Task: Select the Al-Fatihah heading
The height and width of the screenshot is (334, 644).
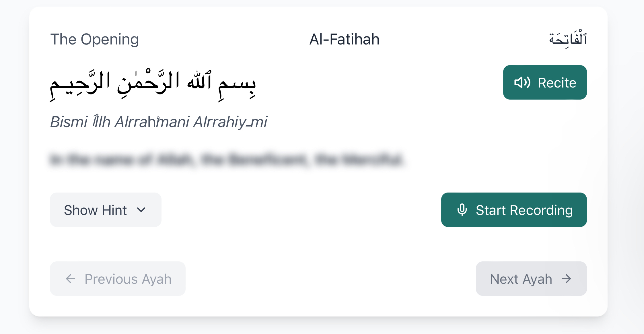Action: [x=344, y=39]
